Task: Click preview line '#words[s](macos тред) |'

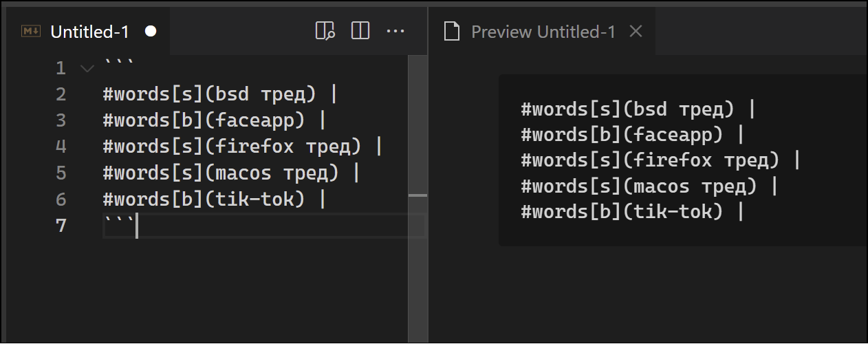Action: [650, 186]
